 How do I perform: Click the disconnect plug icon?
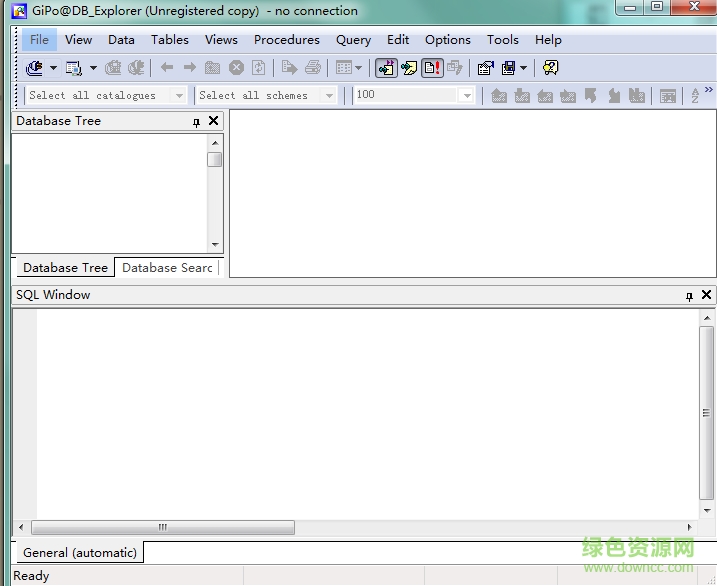(x=136, y=68)
